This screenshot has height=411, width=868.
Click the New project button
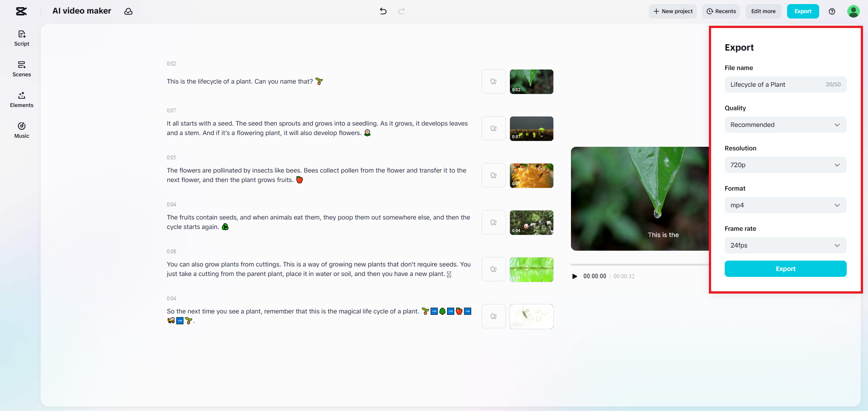[673, 11]
